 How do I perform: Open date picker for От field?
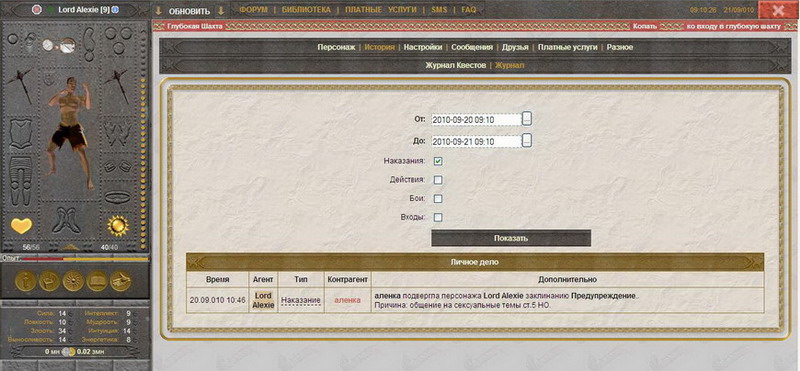coord(527,119)
